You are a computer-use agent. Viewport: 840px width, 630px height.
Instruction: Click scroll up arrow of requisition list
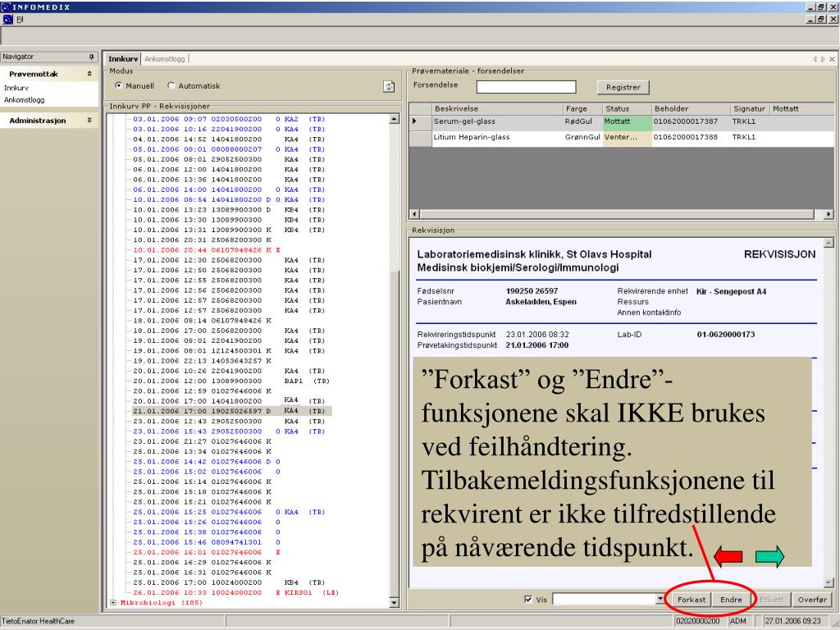click(395, 119)
